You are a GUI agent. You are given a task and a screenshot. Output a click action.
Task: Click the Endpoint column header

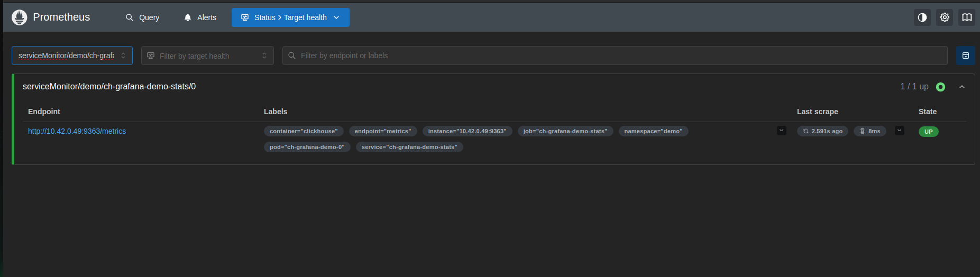click(44, 112)
